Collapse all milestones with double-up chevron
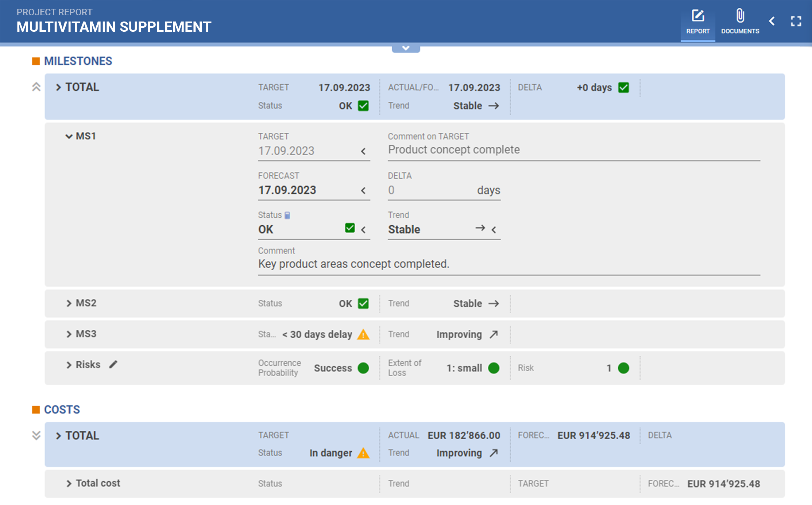The image size is (812, 505). point(36,87)
